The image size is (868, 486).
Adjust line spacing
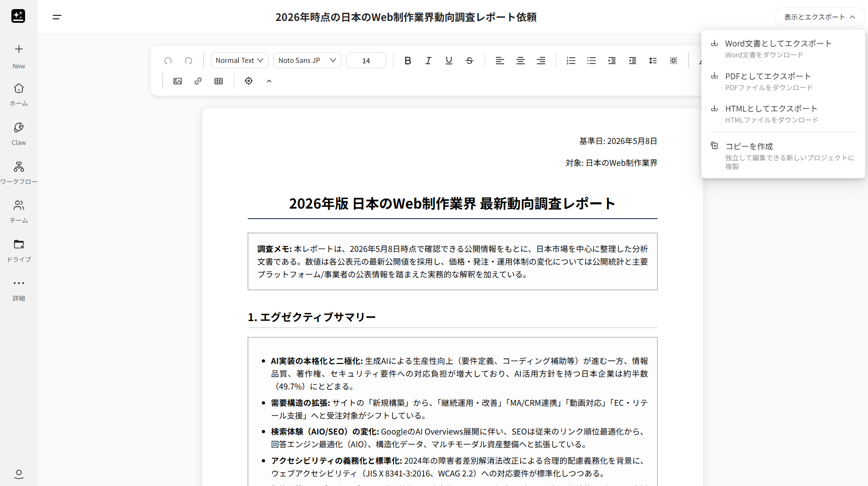653,61
